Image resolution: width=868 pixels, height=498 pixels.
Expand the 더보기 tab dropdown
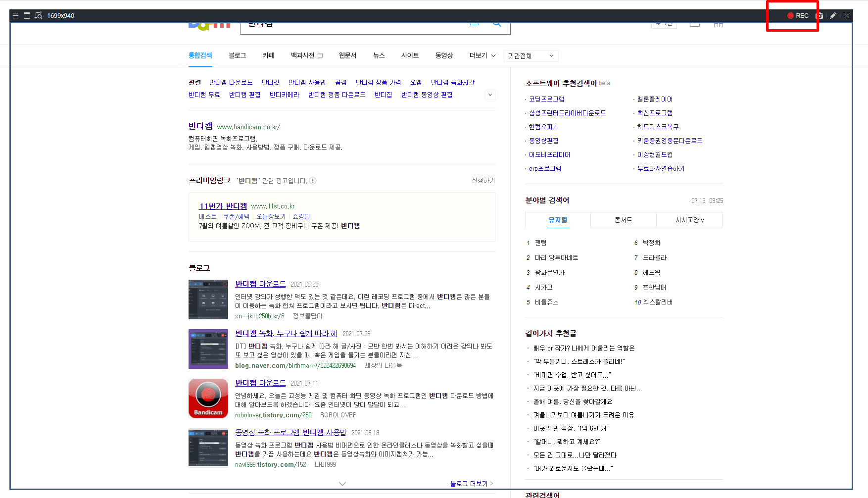[482, 55]
